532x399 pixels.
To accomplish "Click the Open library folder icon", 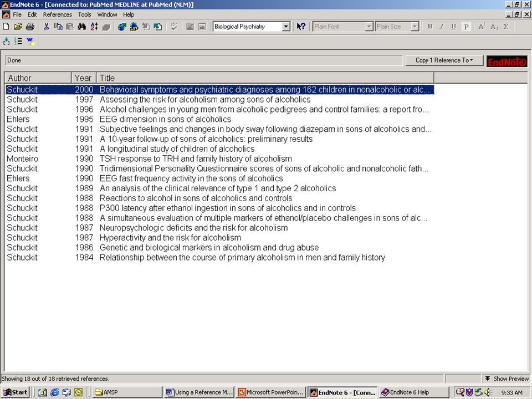I will tap(18, 27).
